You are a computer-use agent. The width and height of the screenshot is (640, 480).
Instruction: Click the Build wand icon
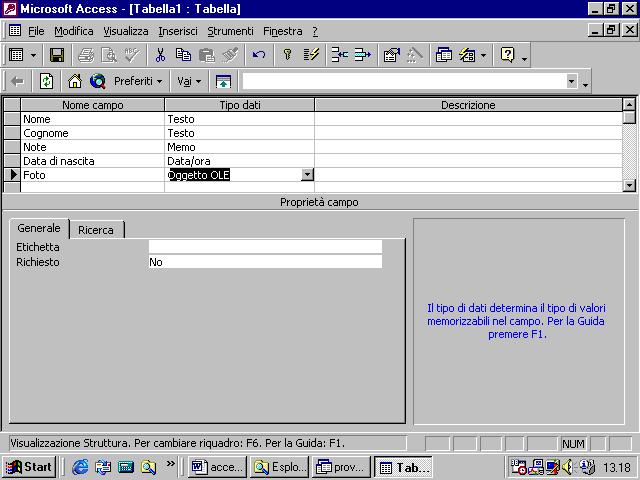click(414, 55)
